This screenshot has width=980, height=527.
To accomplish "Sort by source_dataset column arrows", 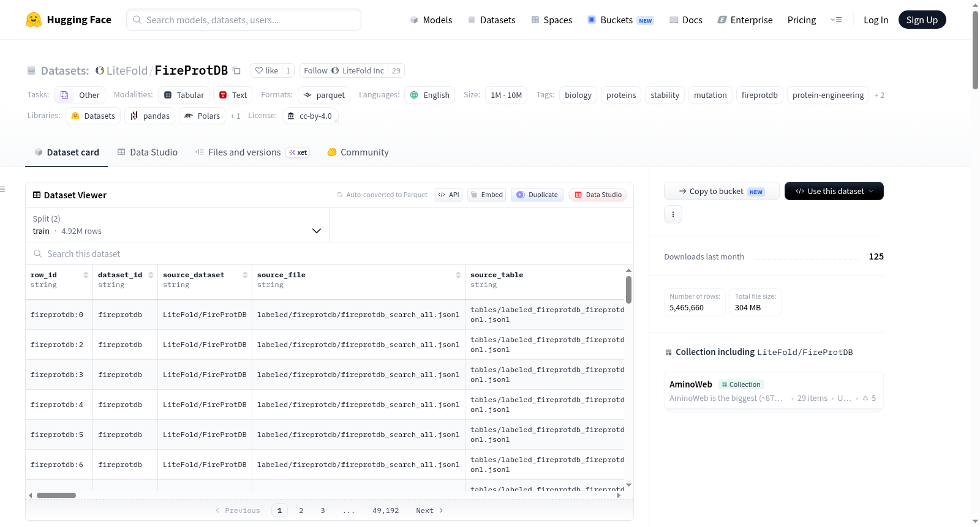I will click(245, 275).
